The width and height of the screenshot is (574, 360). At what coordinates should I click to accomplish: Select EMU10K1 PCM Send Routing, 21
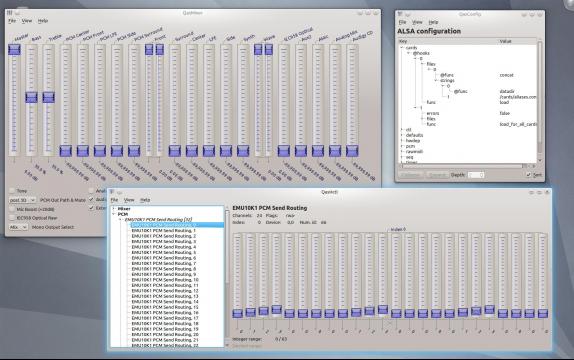[165, 340]
